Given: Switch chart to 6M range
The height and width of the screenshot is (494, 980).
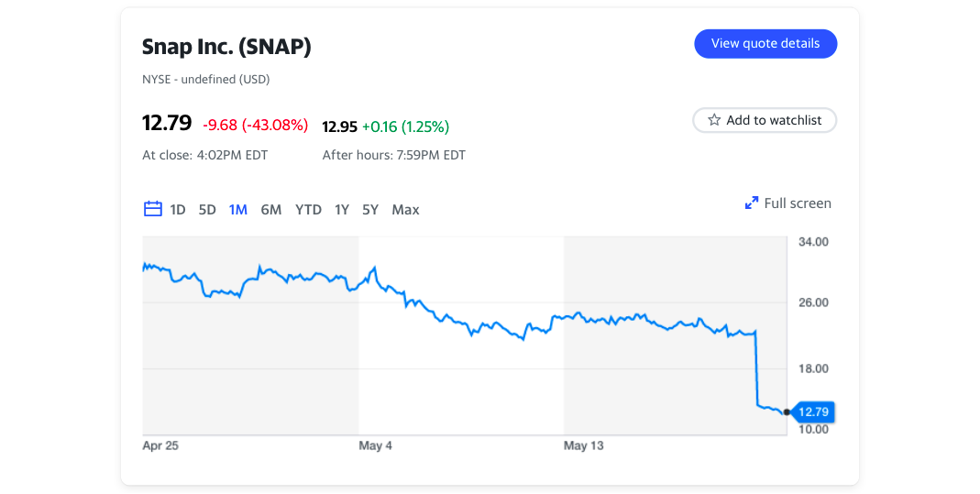Looking at the screenshot, I should [x=271, y=210].
